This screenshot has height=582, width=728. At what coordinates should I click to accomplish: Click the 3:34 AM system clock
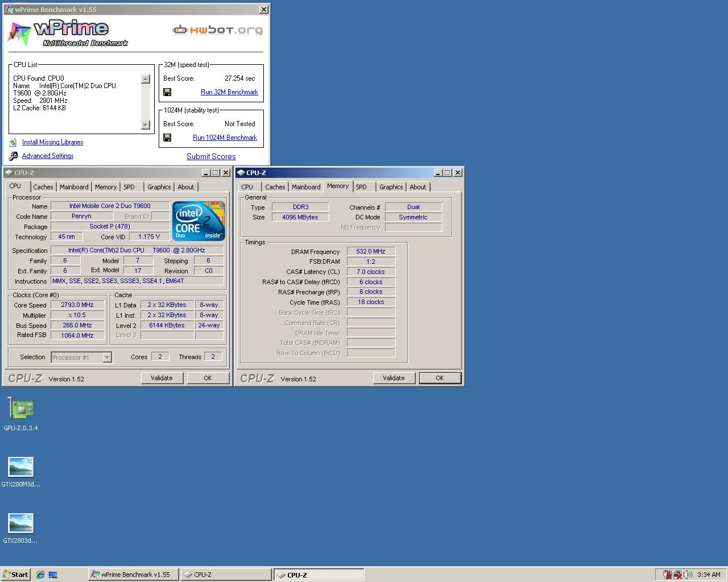pyautogui.click(x=709, y=575)
